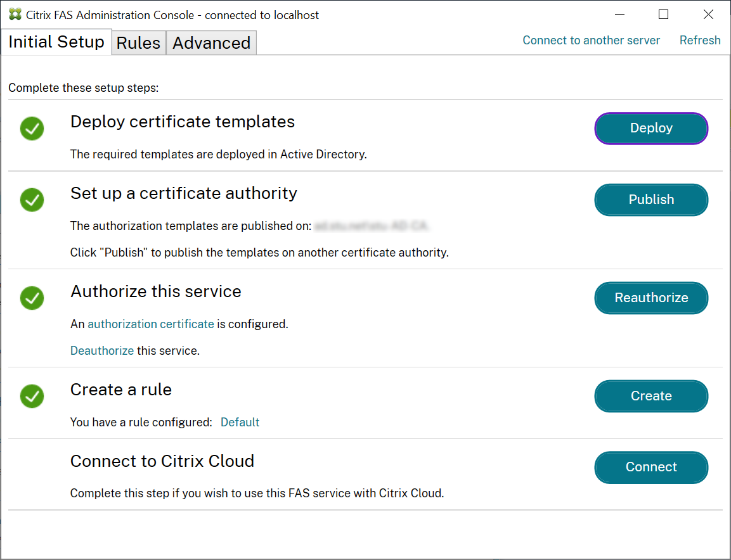Screen dimensions: 731x560
Task: Click the Create rule button
Action: 650,396
